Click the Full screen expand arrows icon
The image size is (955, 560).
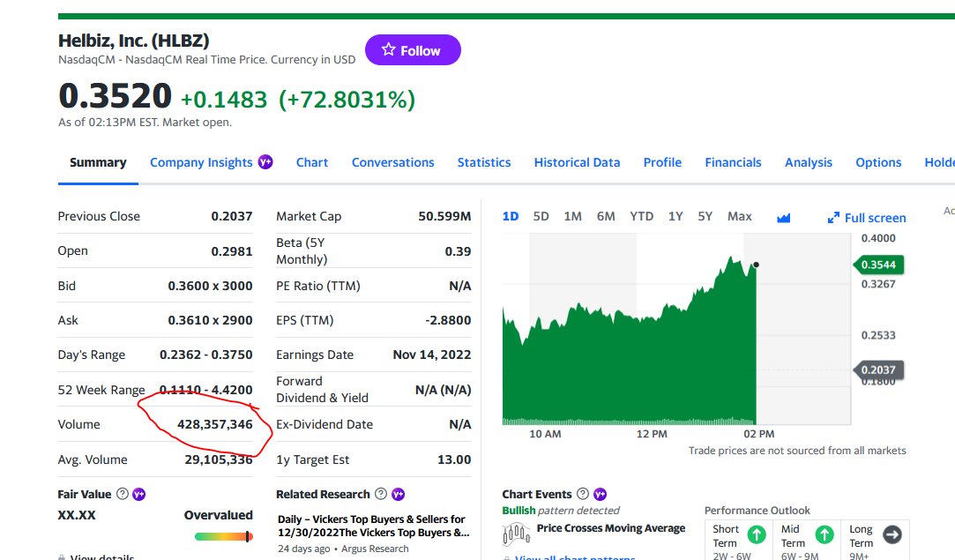tap(833, 218)
